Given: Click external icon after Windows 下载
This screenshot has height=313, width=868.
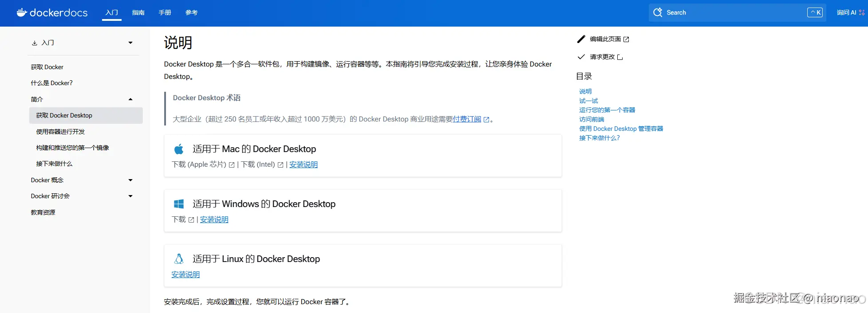Looking at the screenshot, I should (x=191, y=220).
